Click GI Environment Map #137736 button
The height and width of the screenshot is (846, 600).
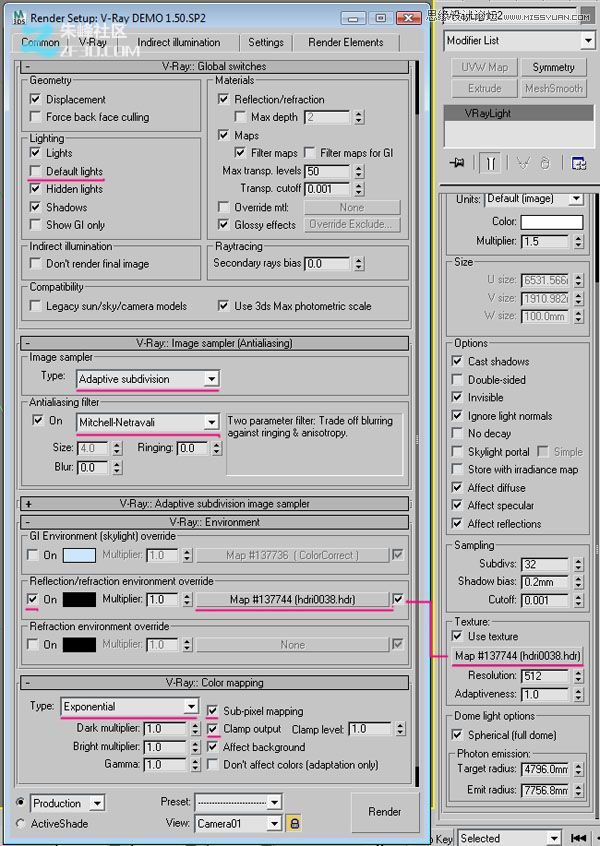292,555
